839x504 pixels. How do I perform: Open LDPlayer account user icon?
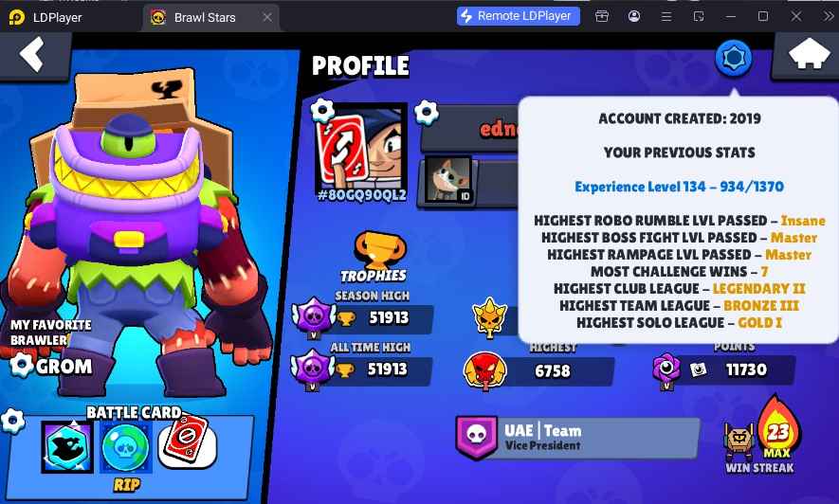point(634,16)
